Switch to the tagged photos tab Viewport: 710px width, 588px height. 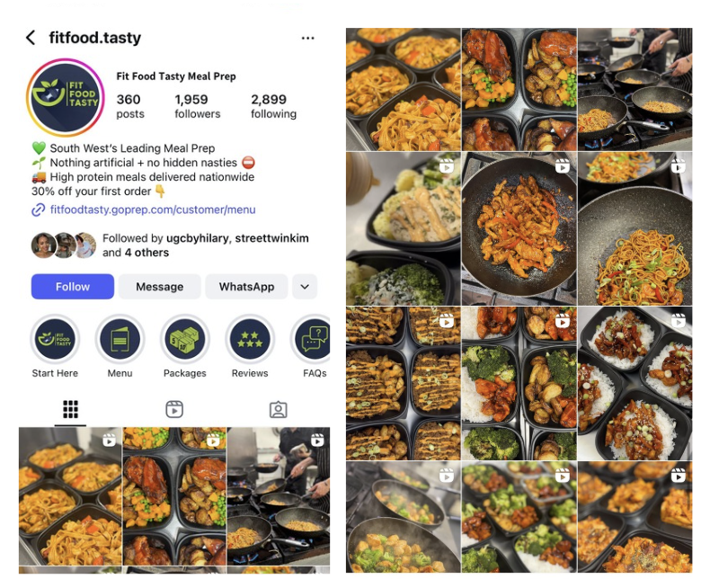pos(278,409)
